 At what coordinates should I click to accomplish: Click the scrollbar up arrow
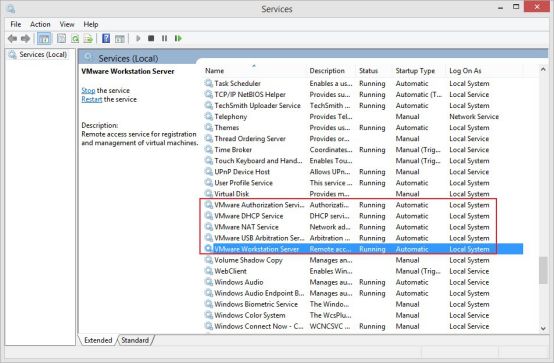[543, 70]
